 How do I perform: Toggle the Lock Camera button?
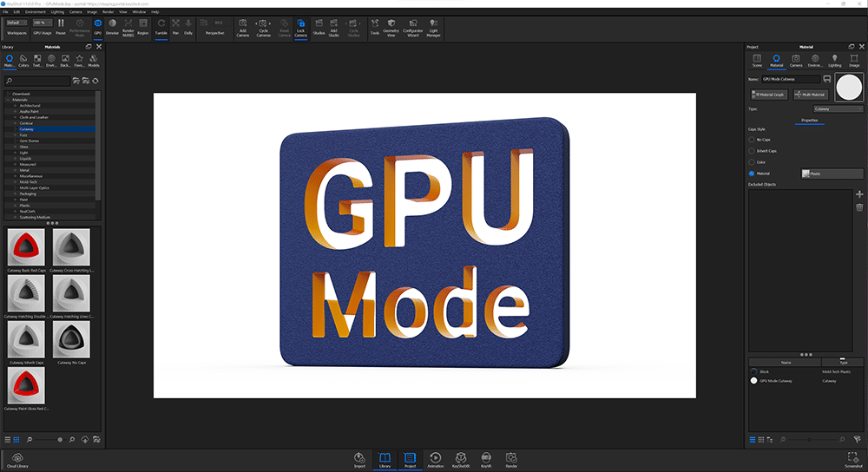(300, 25)
